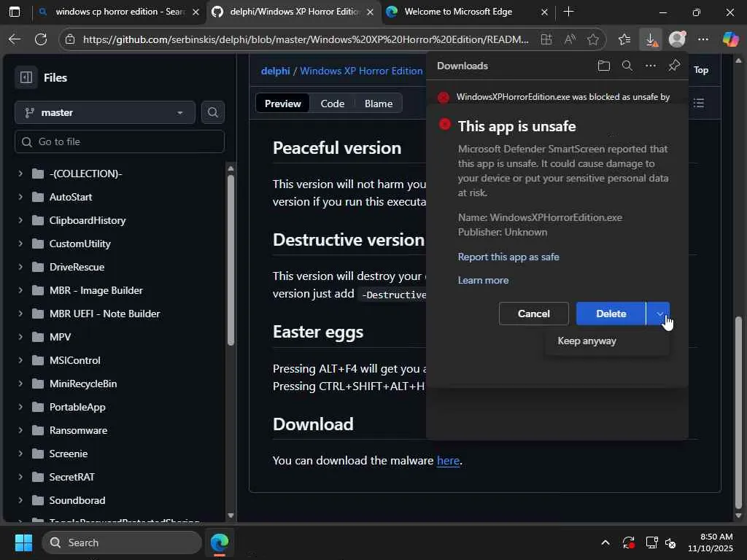Go back with the browser back arrow
The height and width of the screenshot is (560, 747).
(x=15, y=39)
